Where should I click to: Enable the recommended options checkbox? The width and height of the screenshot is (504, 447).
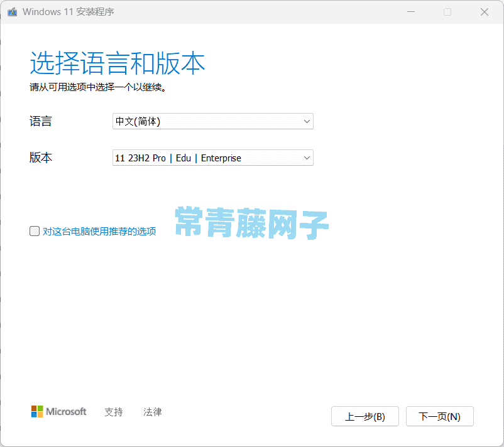click(x=35, y=231)
